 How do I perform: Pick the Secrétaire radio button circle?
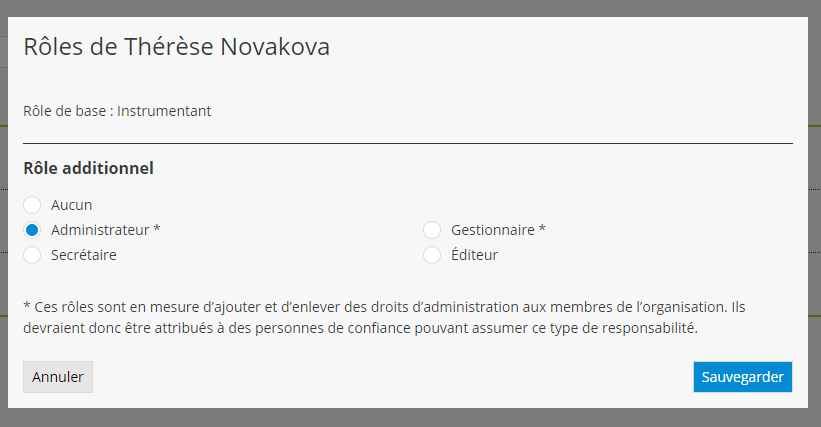coord(32,255)
